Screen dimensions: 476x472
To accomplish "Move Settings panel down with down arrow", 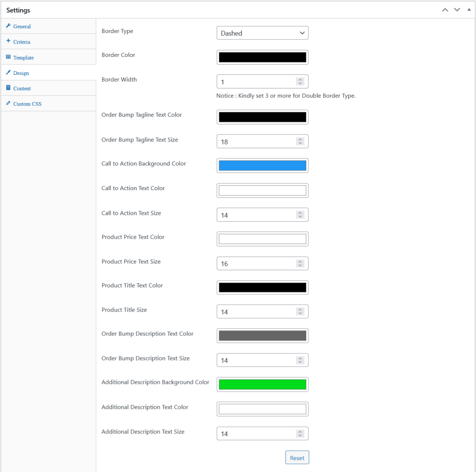I will pos(457,10).
